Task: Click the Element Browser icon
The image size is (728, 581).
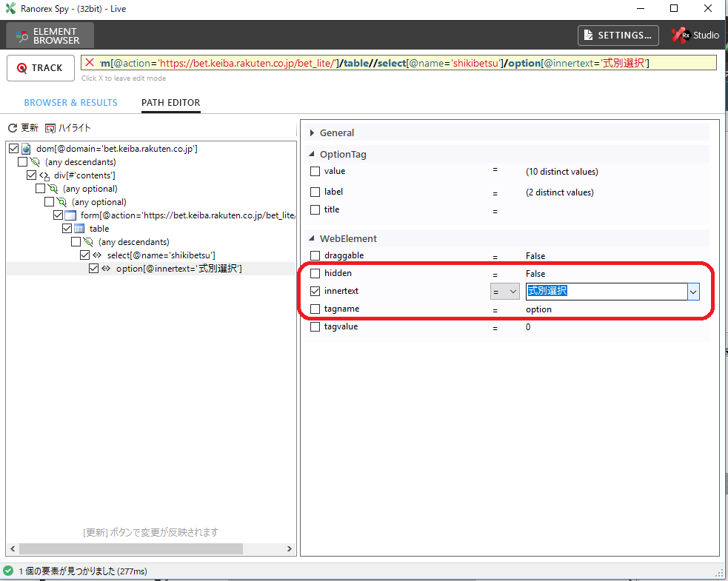Action: pyautogui.click(x=21, y=36)
